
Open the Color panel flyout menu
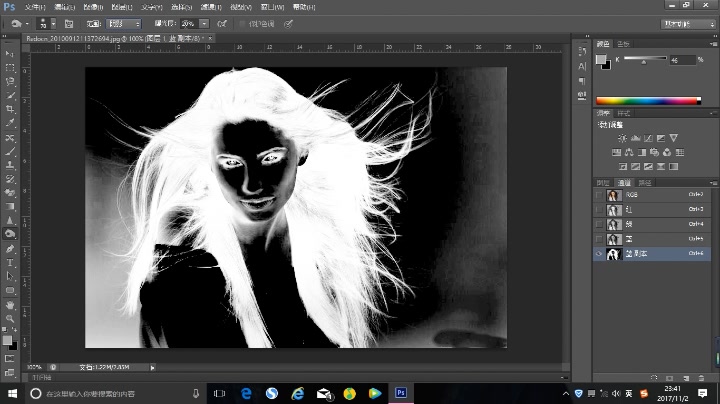click(x=713, y=44)
